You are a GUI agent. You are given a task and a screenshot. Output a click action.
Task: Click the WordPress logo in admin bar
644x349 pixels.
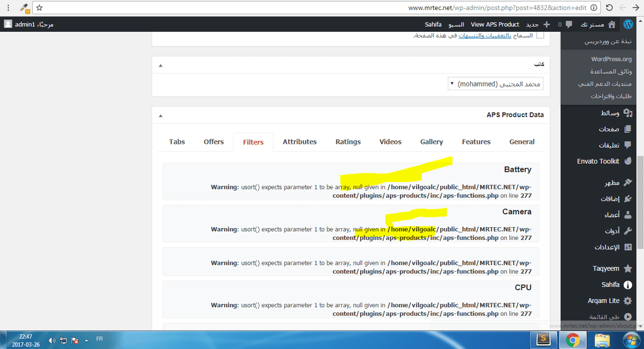point(627,24)
